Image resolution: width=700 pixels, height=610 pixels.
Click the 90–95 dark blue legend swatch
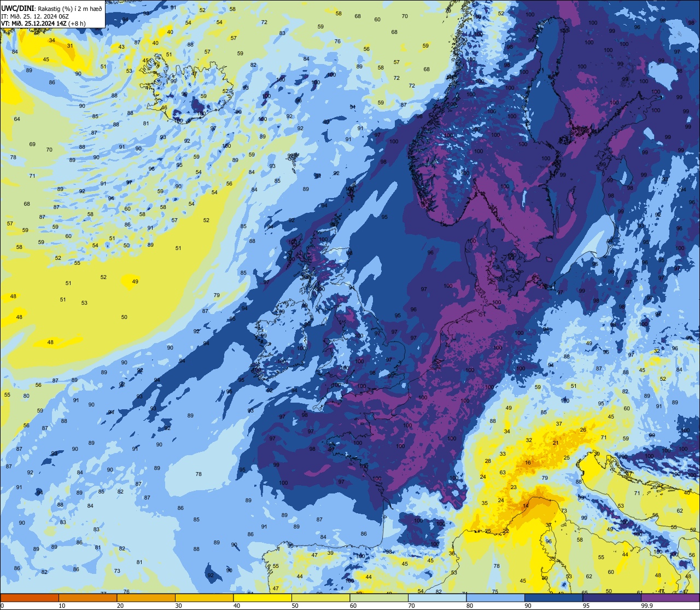[x=553, y=597]
